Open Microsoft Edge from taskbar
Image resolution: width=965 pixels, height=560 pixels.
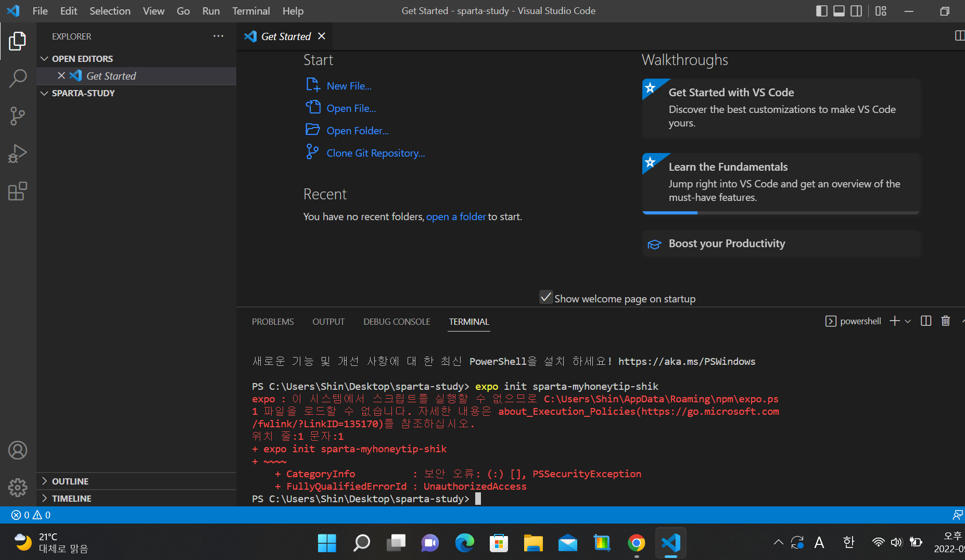464,543
